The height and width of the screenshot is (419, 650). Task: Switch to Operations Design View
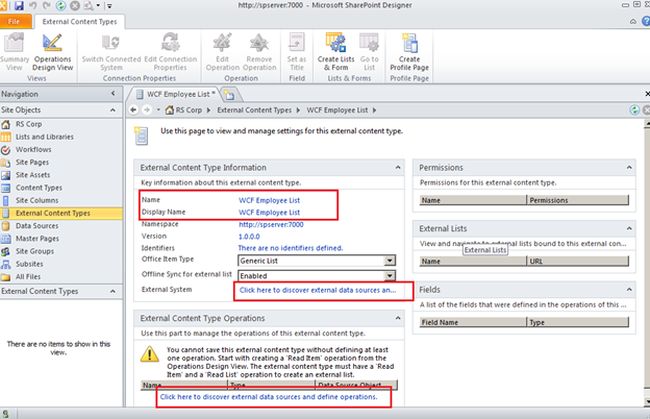(x=53, y=52)
